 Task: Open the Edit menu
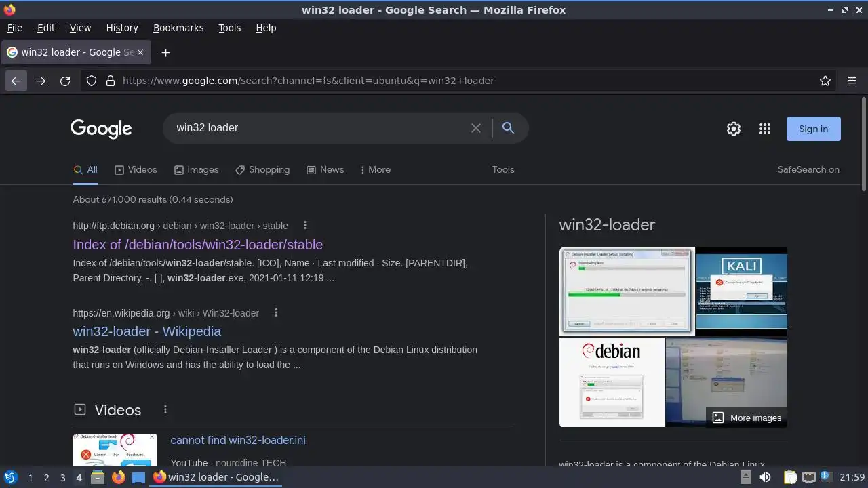(46, 28)
